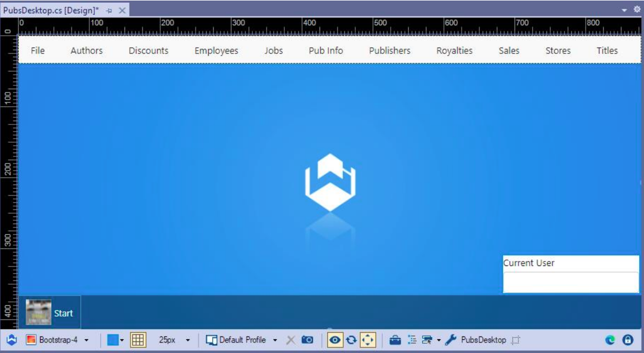Click the camera screenshot icon
Viewport: 644px width, 353px height.
307,340
